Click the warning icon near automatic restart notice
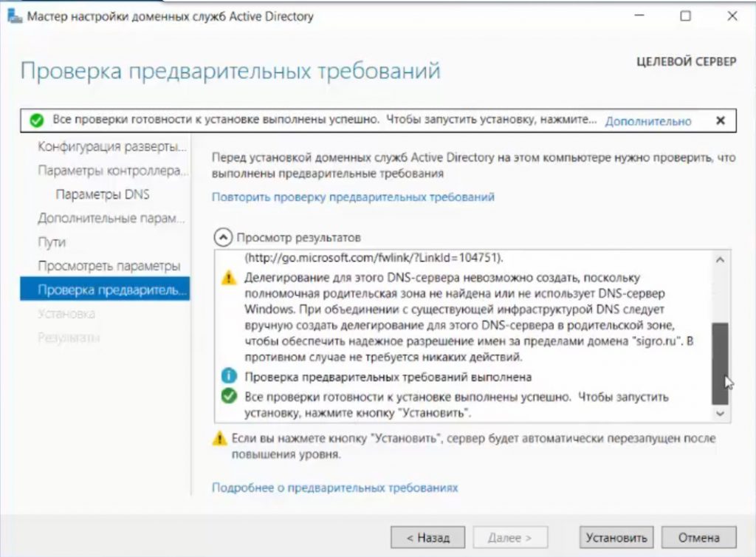 [219, 439]
